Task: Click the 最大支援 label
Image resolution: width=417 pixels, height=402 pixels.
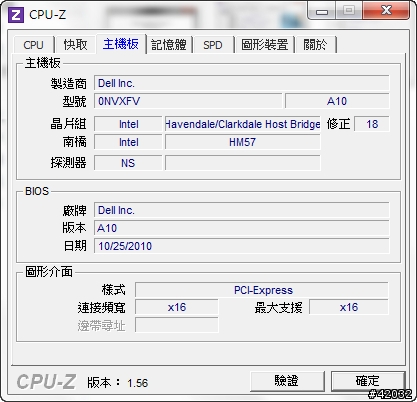Action: point(279,307)
